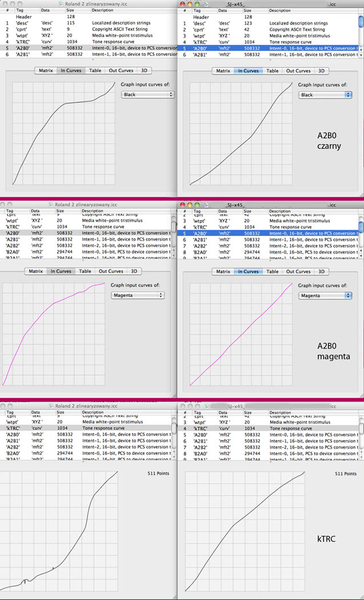This screenshot has width=364, height=600.
Task: Select 'kTRC' row in top SJ-x45 window
Action: (267, 42)
